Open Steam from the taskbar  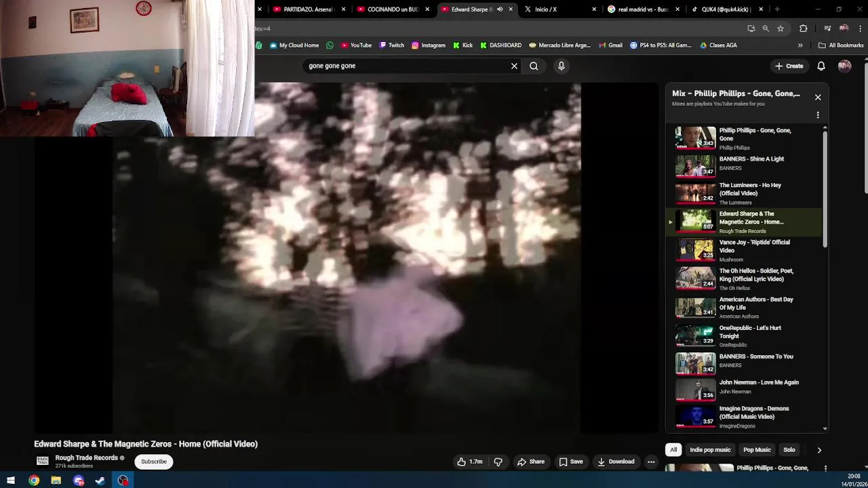pos(100,481)
